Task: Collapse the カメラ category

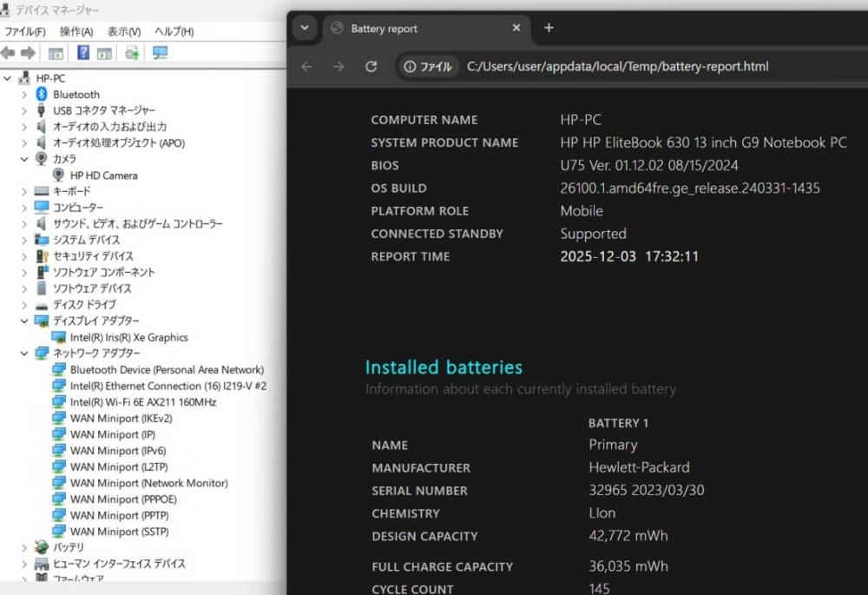Action: (x=24, y=159)
